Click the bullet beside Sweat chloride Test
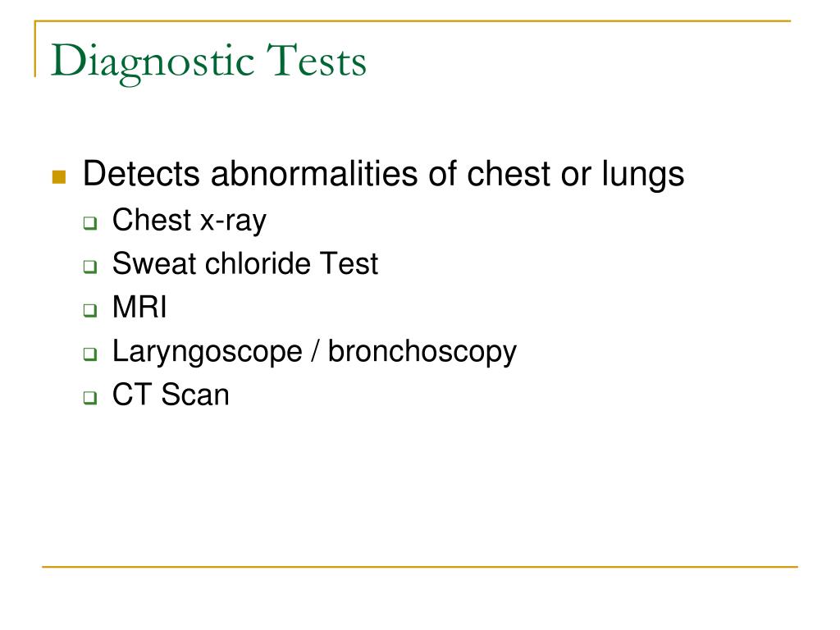This screenshot has height=630, width=840. click(90, 267)
